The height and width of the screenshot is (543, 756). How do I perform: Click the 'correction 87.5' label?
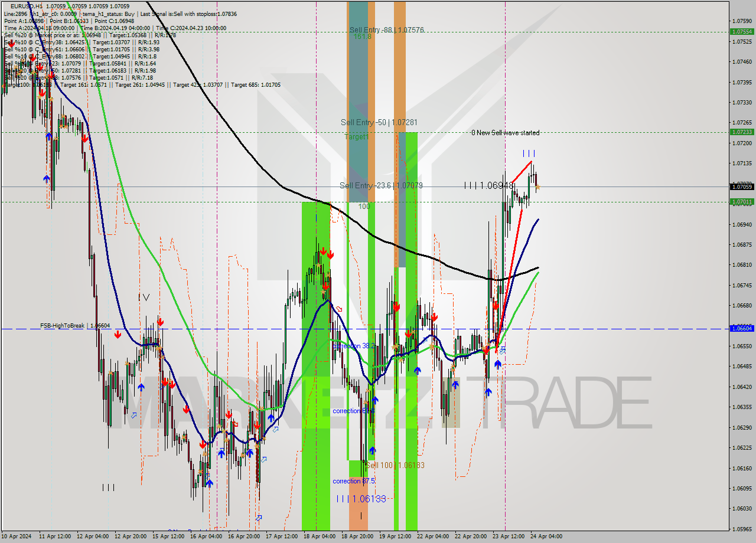click(x=353, y=481)
